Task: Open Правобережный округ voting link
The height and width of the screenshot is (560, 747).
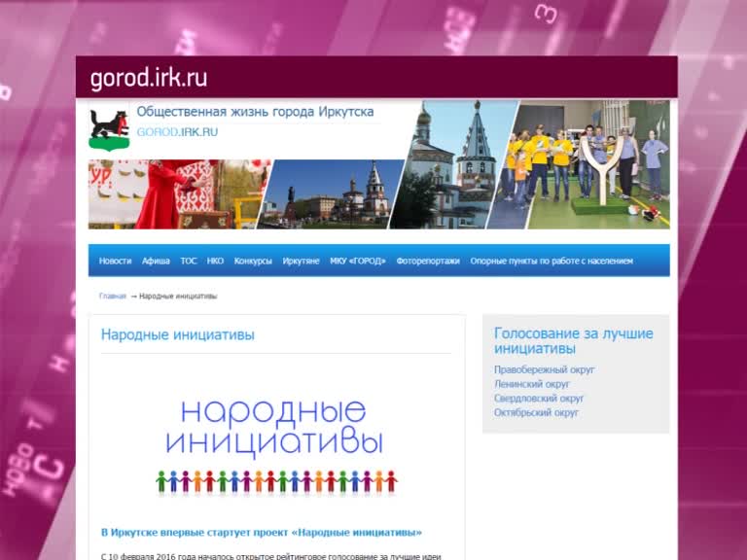Action: 544,369
